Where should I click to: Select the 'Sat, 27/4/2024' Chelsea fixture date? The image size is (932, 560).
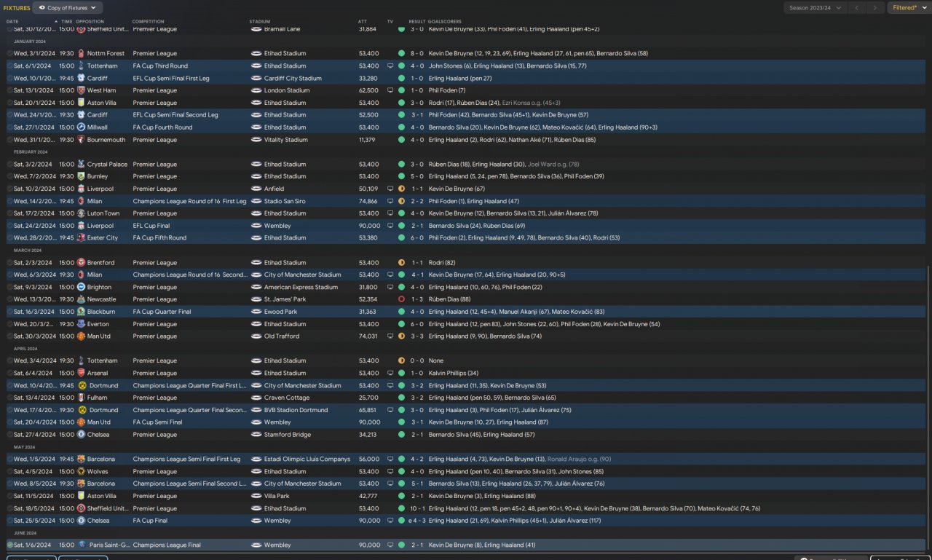click(x=33, y=435)
